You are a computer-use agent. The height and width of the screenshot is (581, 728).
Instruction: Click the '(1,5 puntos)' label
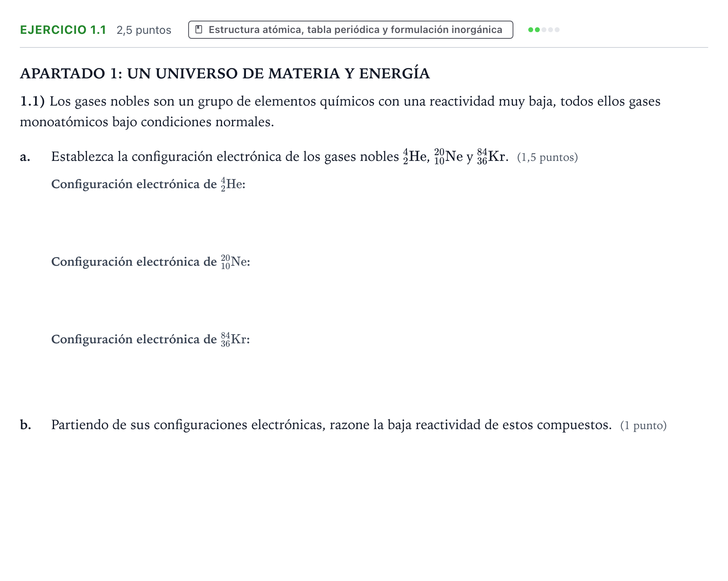click(547, 157)
